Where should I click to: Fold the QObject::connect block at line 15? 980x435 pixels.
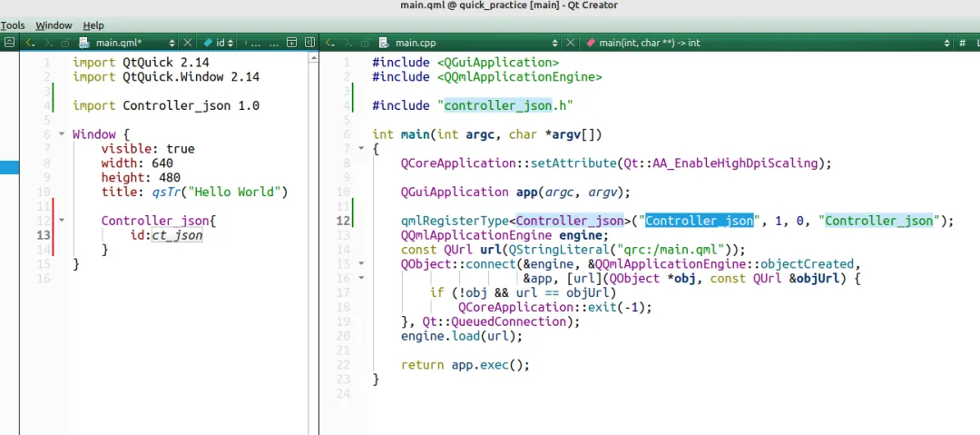click(x=361, y=263)
